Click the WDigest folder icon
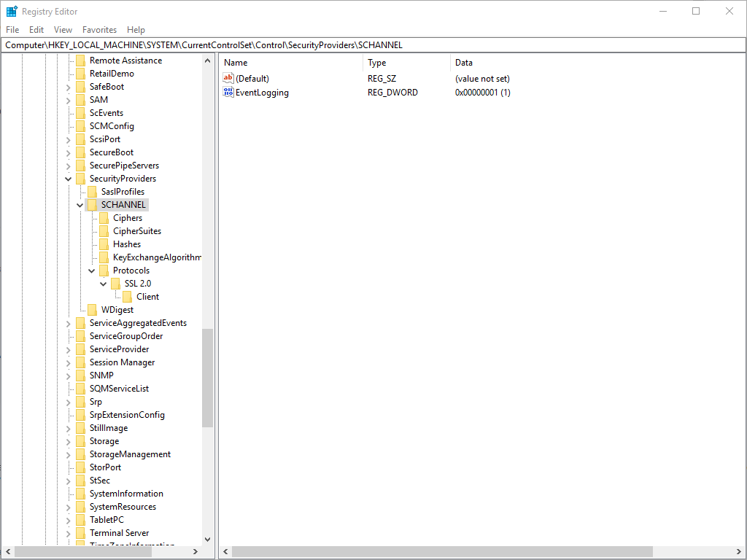This screenshot has height=560, width=747. [x=92, y=309]
